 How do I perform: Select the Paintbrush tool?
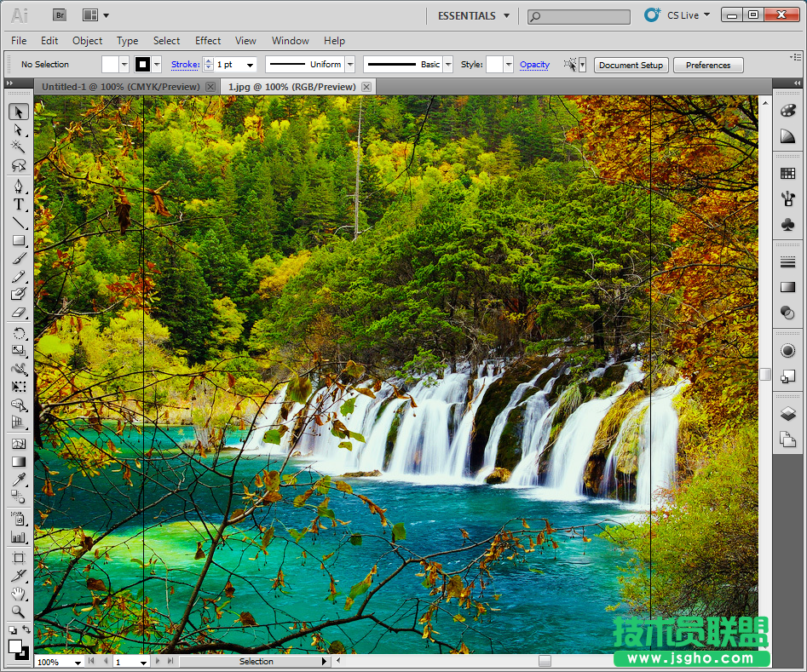(19, 258)
